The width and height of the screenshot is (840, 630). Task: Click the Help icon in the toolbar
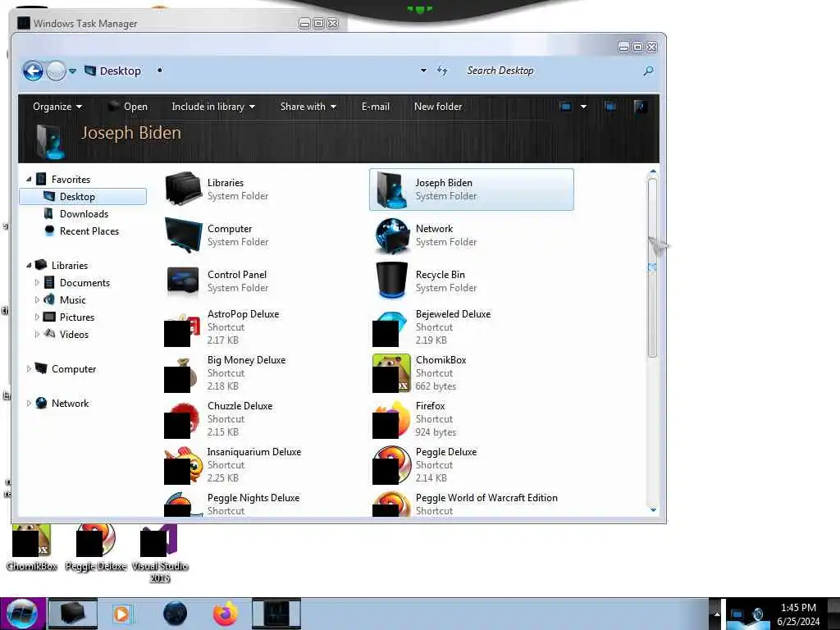pyautogui.click(x=640, y=106)
